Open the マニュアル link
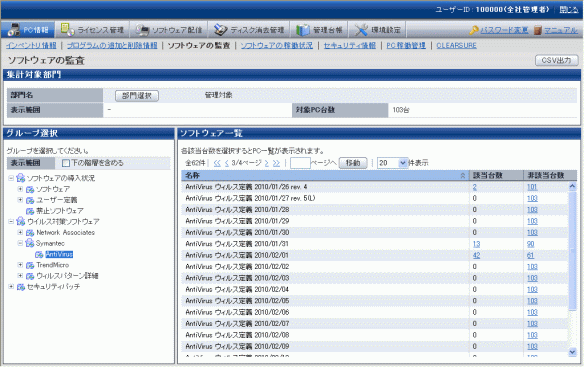This screenshot has height=367, width=584. 561,30
